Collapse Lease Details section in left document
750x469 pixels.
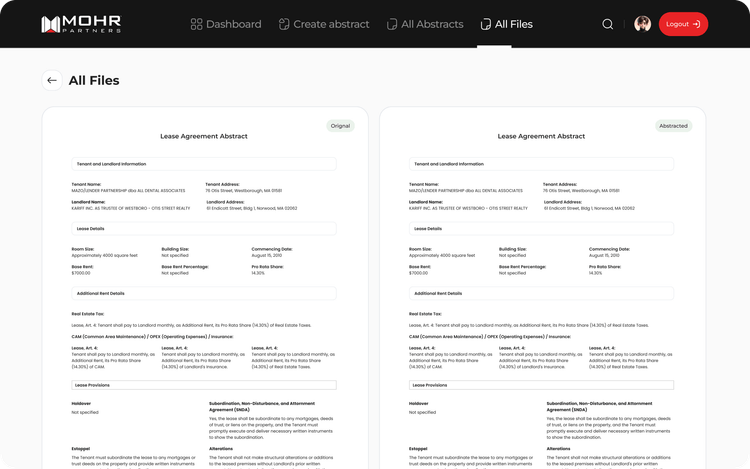pos(203,229)
